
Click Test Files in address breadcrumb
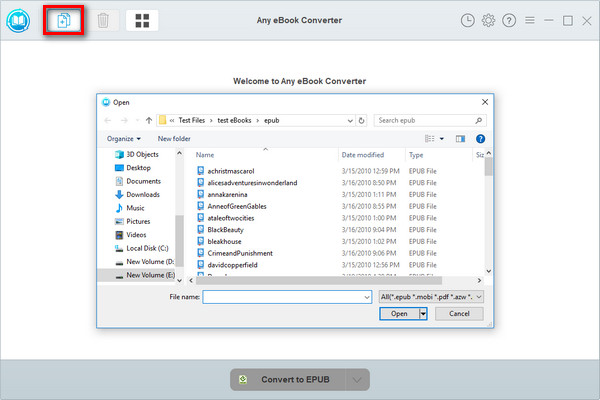click(x=191, y=120)
